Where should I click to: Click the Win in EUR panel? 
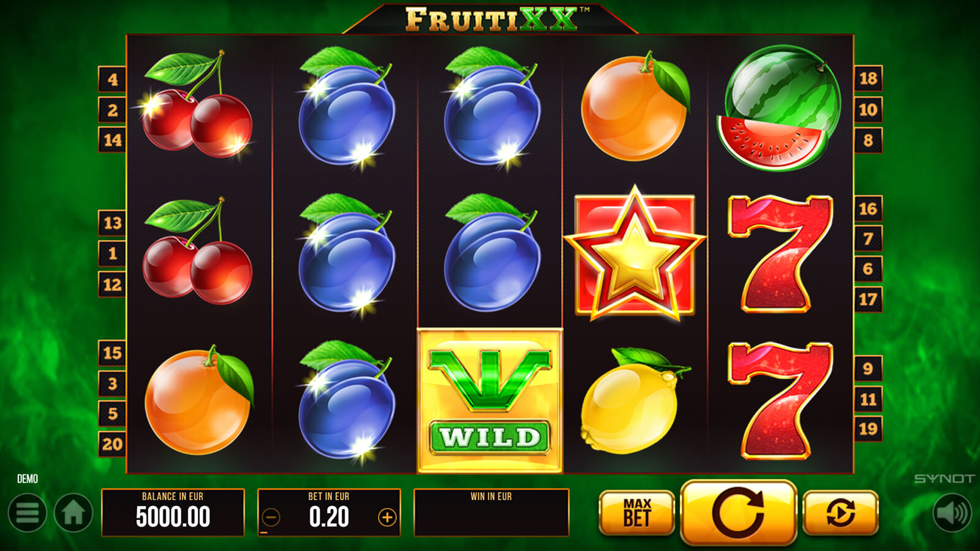[x=491, y=512]
